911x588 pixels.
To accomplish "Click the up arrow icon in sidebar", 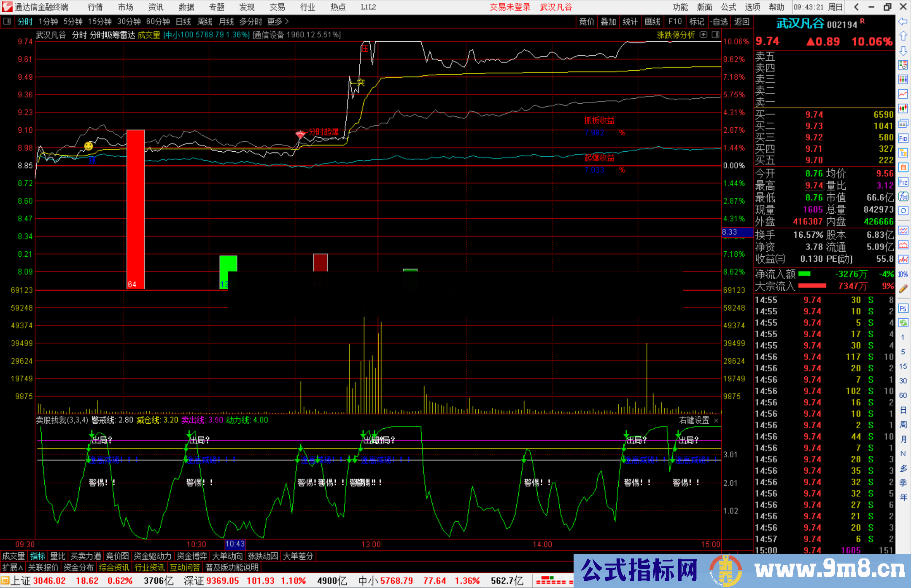I will (x=903, y=36).
